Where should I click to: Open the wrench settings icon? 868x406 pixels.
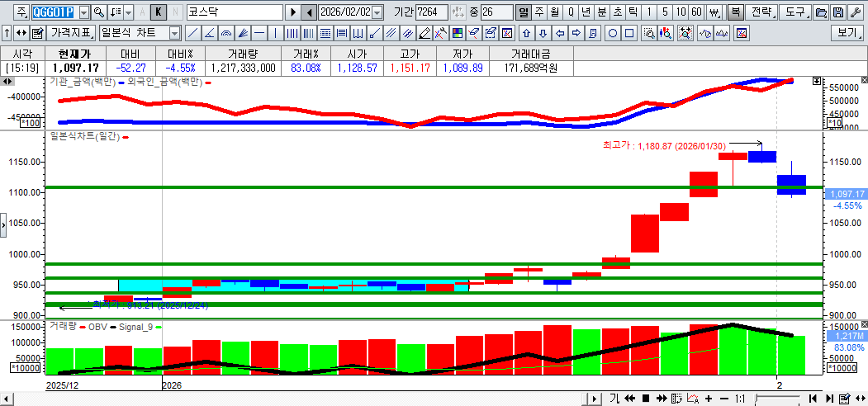[x=855, y=12]
